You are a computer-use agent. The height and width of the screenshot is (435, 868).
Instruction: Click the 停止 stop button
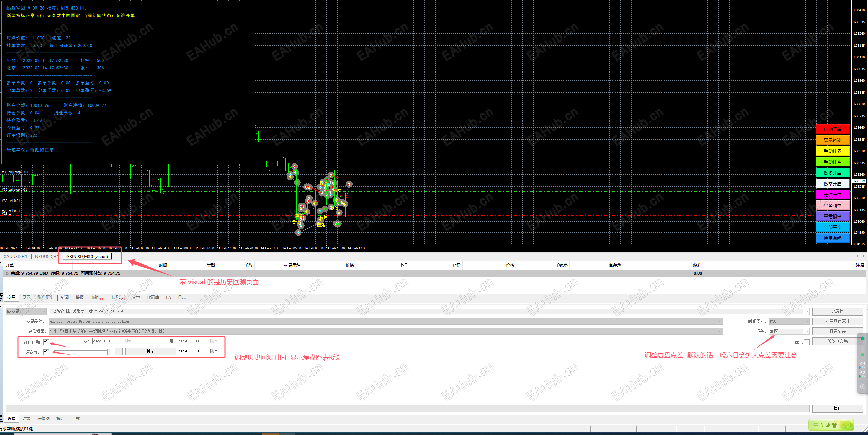[837, 408]
